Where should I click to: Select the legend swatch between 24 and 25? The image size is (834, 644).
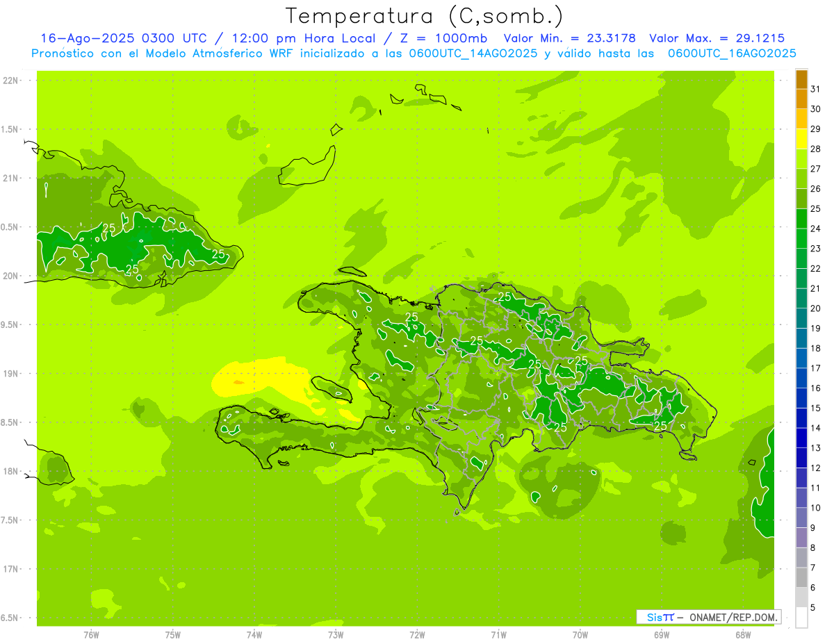801,219
